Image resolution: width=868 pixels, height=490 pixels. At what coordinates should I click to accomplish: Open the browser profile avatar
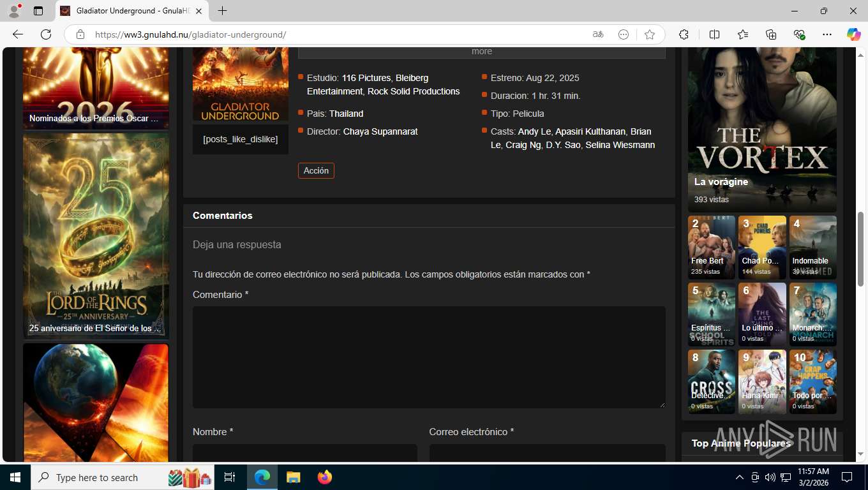coord(14,11)
